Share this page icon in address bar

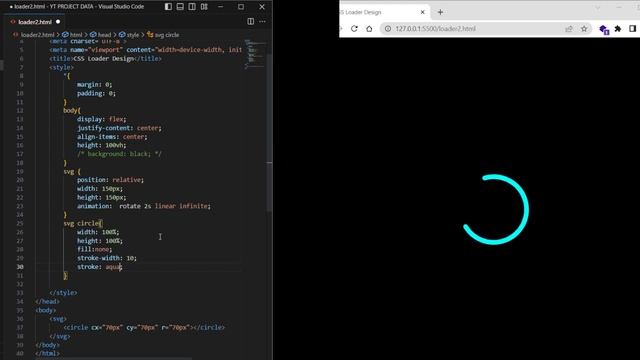click(569, 29)
